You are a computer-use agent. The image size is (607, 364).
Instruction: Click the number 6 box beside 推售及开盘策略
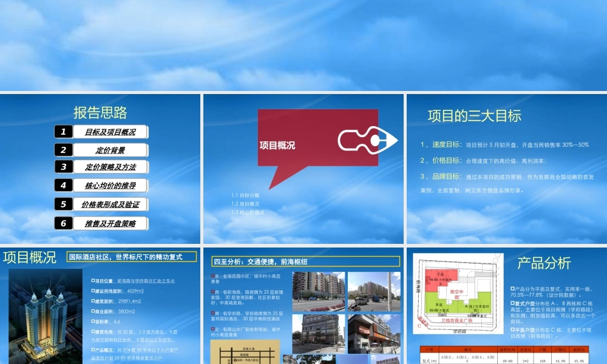click(63, 223)
